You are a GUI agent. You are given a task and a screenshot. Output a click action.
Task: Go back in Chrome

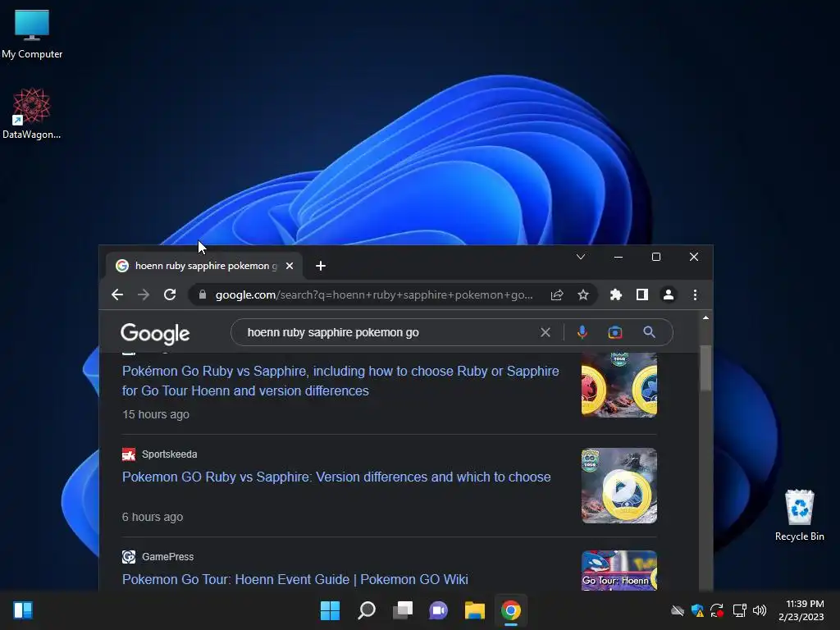tap(117, 294)
